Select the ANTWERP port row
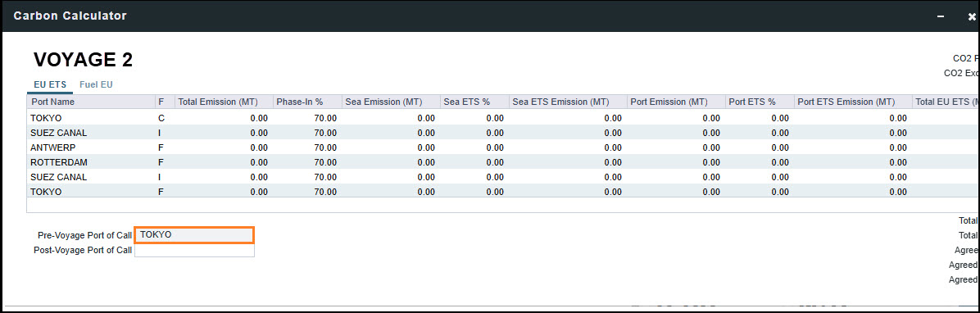 click(x=503, y=147)
